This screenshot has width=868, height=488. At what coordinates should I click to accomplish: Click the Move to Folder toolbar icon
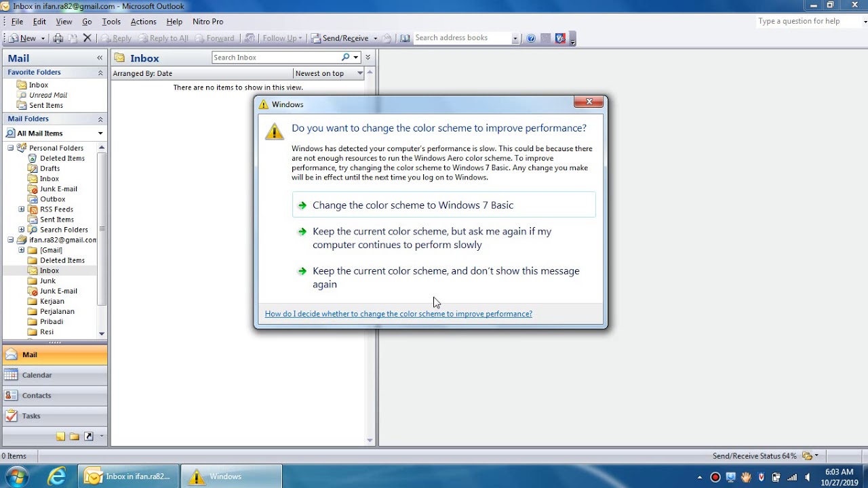73,39
